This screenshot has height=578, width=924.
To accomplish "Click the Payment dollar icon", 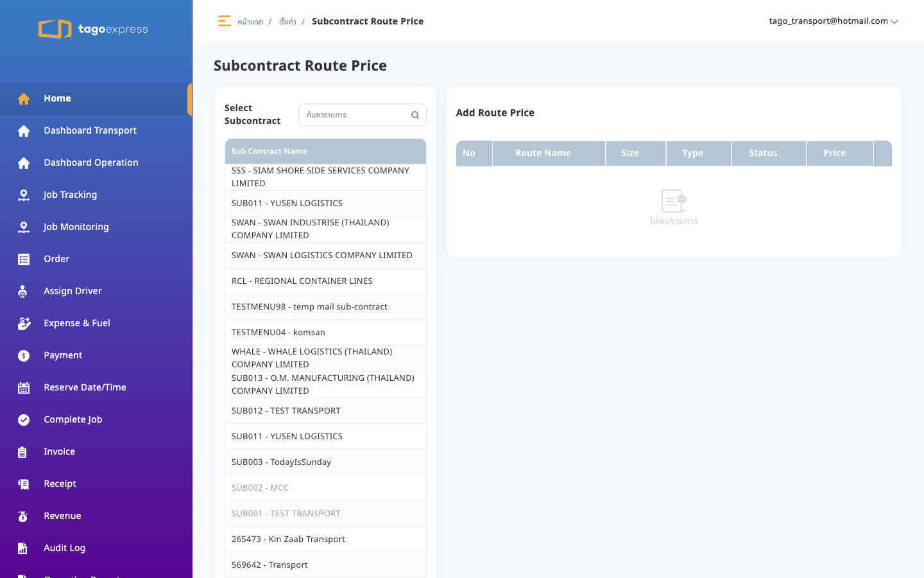I will (24, 356).
